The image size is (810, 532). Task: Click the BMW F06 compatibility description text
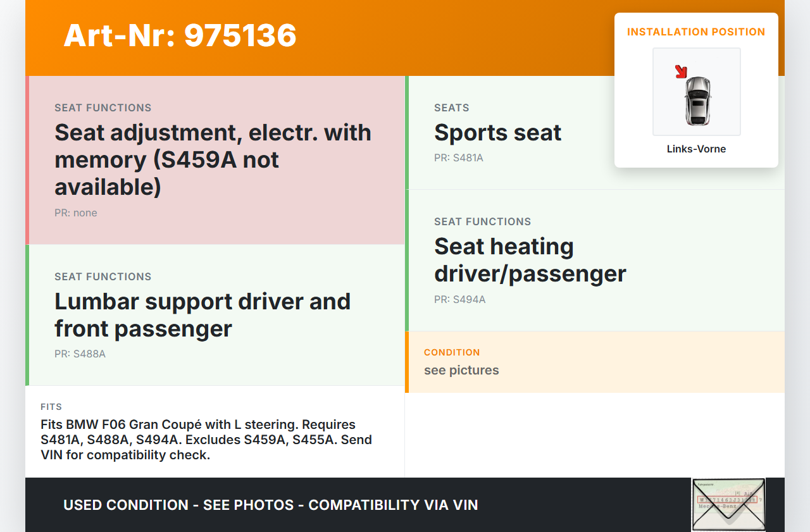(206, 440)
